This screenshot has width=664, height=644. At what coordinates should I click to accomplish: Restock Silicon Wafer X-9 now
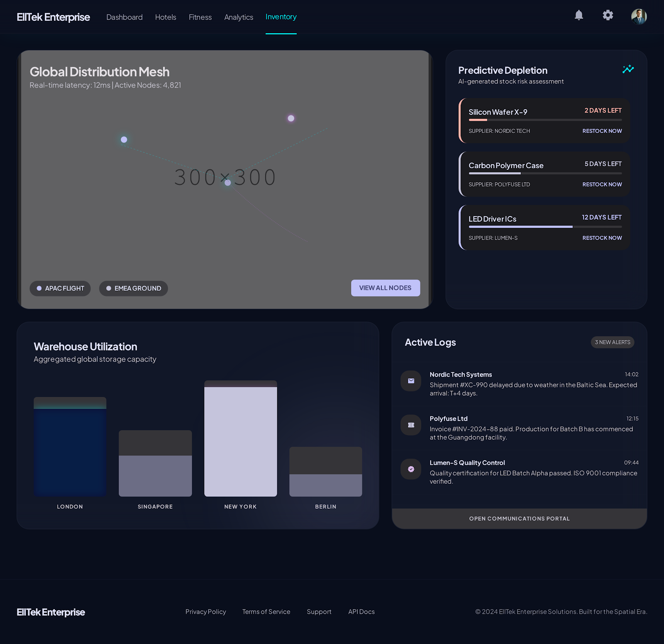coord(602,131)
